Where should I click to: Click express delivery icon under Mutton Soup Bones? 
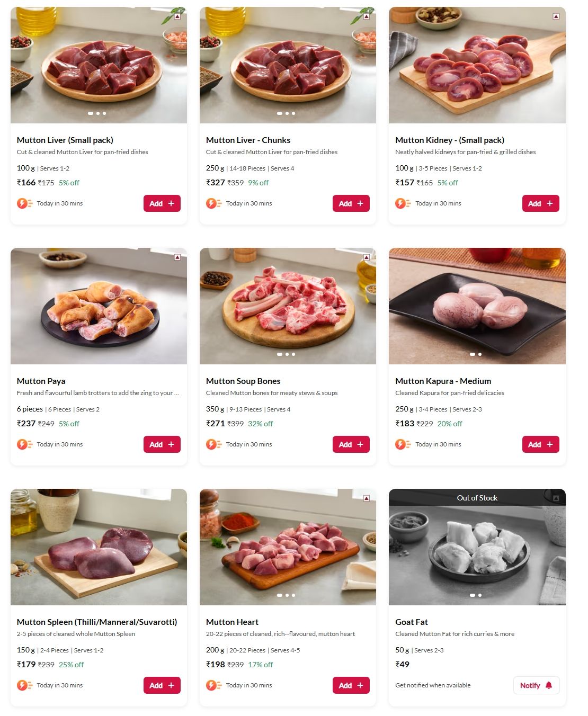pyautogui.click(x=213, y=444)
